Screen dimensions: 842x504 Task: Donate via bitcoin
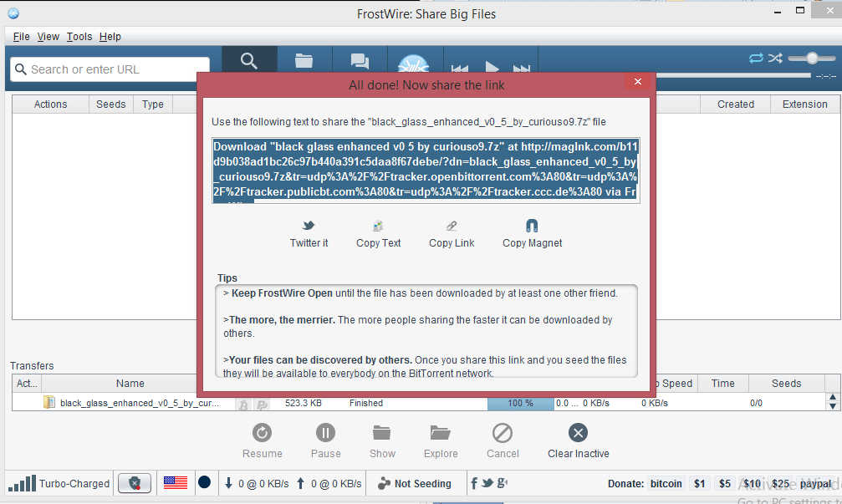[x=666, y=484]
